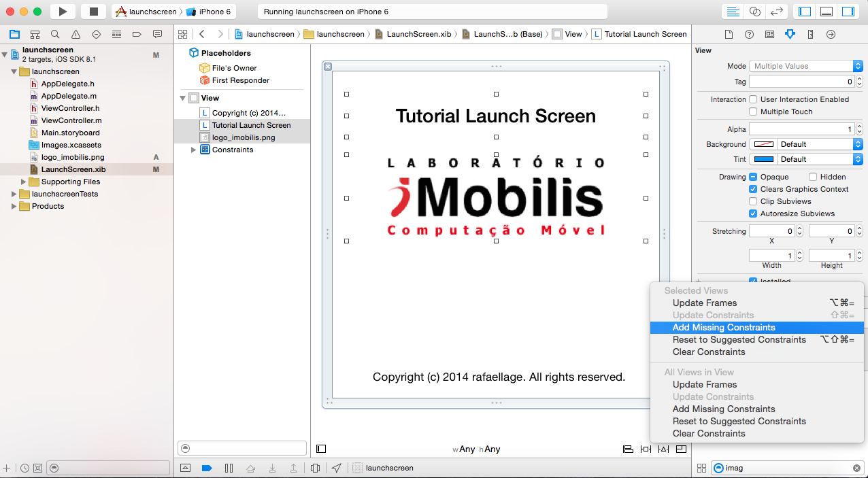Click the Step Over debug button
868x478 pixels.
[x=250, y=468]
